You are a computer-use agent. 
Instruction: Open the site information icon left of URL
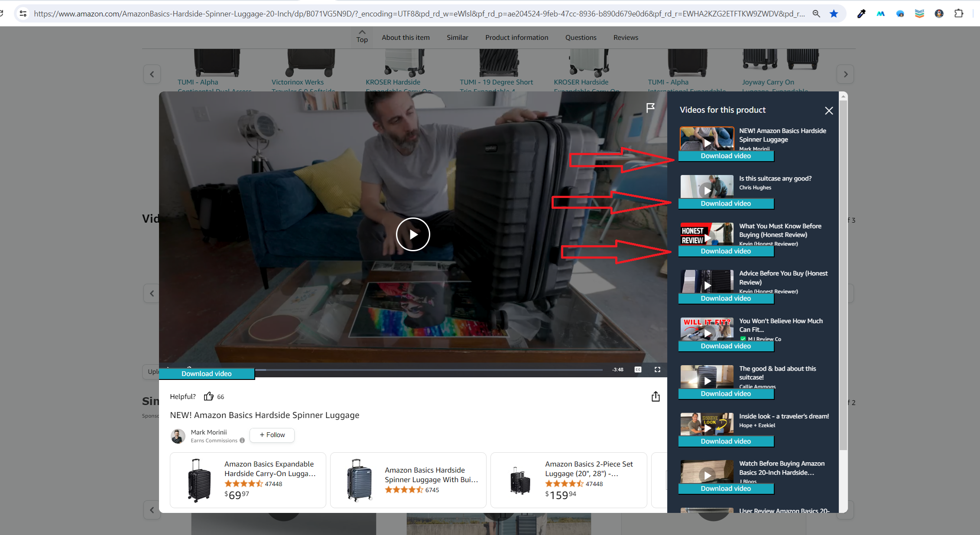[23, 14]
